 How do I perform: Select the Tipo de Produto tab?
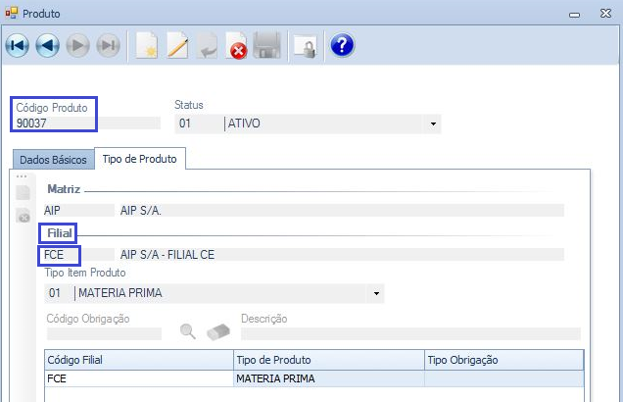click(x=139, y=159)
